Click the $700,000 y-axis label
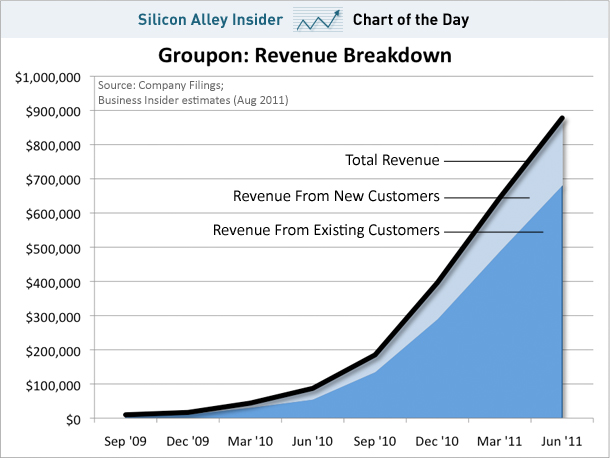The height and width of the screenshot is (458, 610). point(53,180)
